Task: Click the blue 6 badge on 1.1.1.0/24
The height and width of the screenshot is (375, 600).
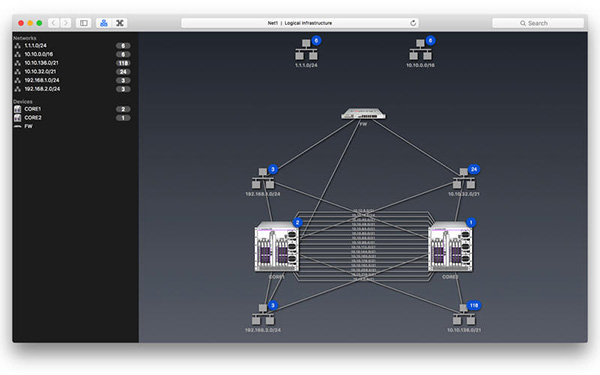Action: 316,41
